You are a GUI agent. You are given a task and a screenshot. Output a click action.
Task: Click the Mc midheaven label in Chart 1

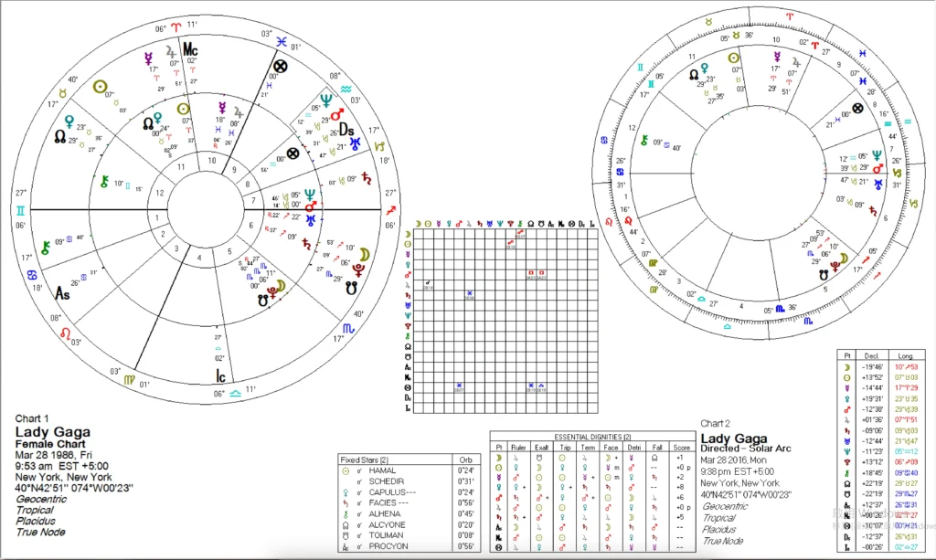tap(190, 48)
